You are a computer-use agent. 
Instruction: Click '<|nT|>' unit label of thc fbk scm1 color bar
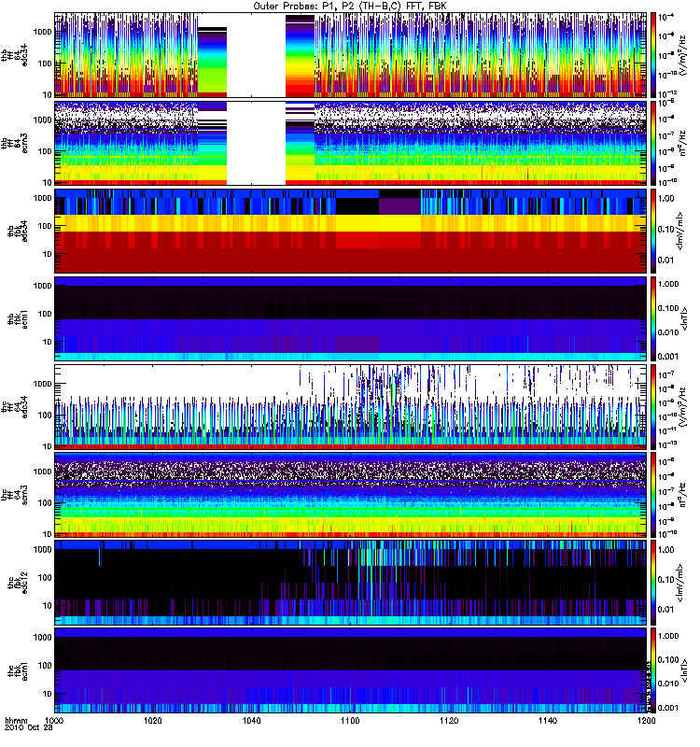686,670
